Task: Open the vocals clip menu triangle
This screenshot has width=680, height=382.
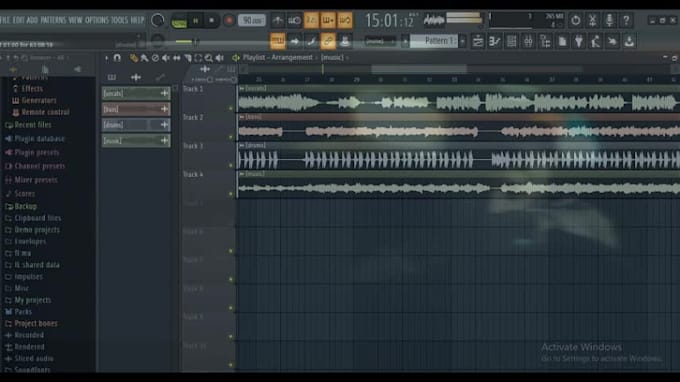Action: pos(242,88)
